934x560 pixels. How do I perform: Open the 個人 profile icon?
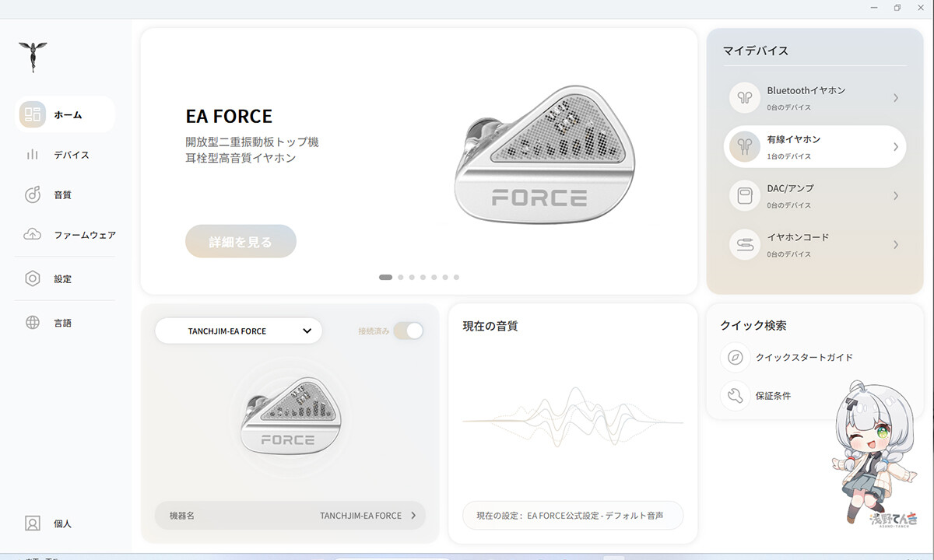33,523
